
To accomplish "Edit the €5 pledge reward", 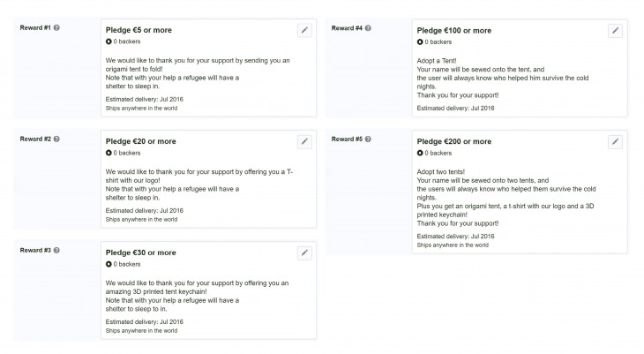I will click(x=304, y=30).
